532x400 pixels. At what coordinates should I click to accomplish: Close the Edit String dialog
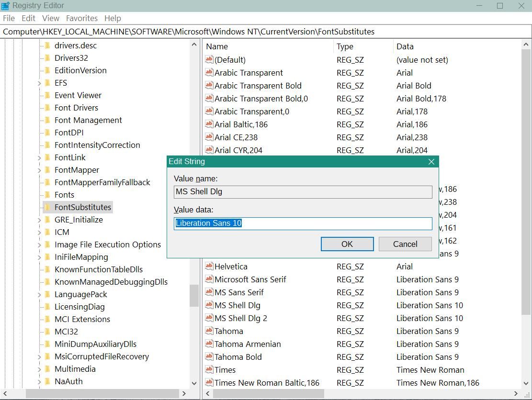pyautogui.click(x=431, y=162)
